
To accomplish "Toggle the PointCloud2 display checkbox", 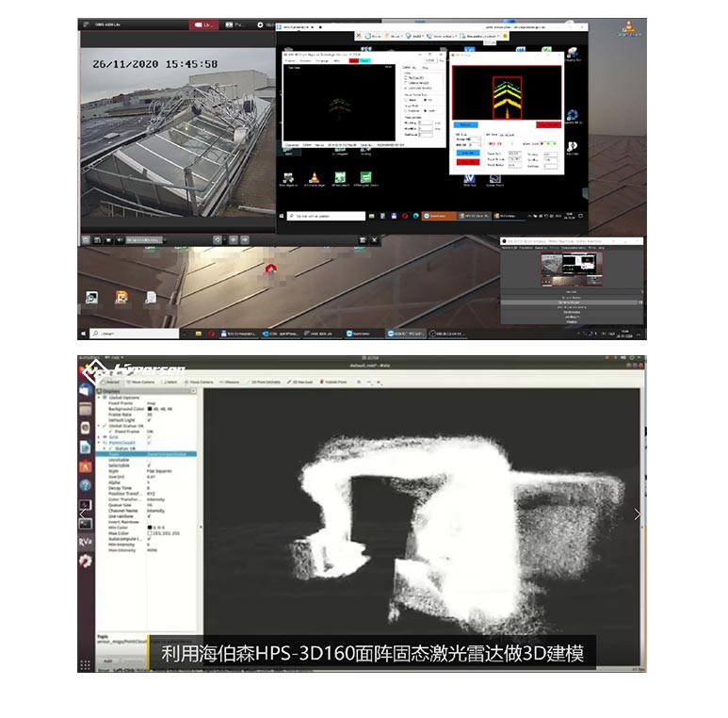I will coord(150,444).
